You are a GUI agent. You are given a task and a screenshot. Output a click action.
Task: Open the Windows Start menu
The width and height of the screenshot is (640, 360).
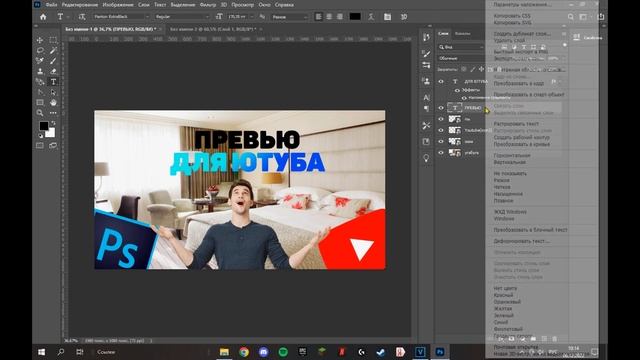pos(42,352)
